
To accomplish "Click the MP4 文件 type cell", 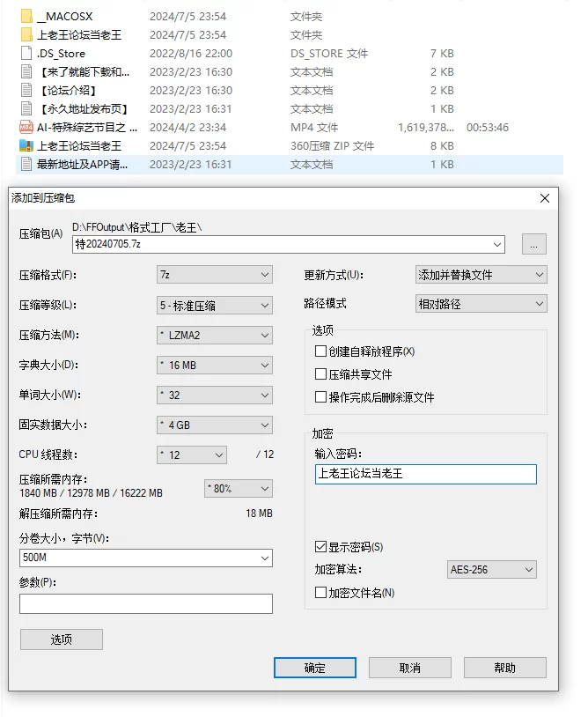I will coord(314,128).
